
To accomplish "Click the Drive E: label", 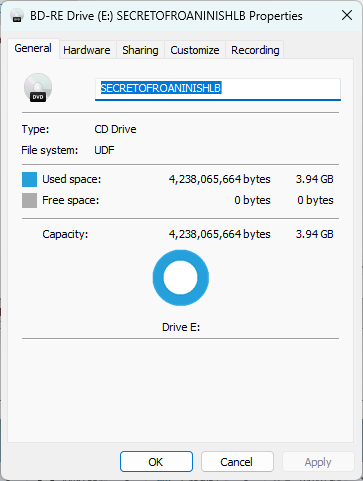I will tap(181, 327).
